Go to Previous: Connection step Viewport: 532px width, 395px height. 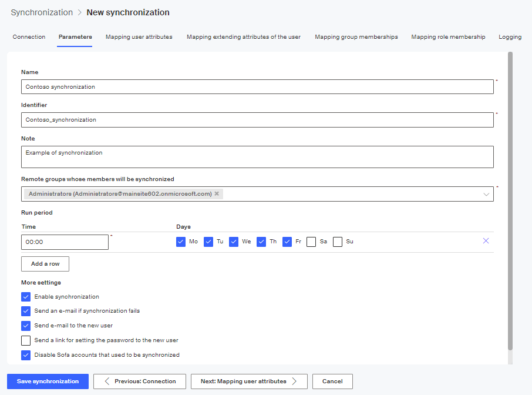coord(139,381)
